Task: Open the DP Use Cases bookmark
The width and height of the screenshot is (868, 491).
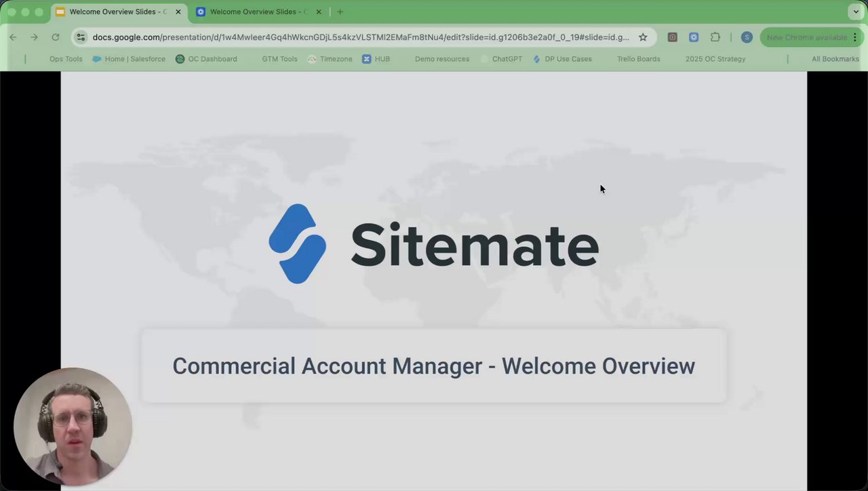Action: [562, 59]
